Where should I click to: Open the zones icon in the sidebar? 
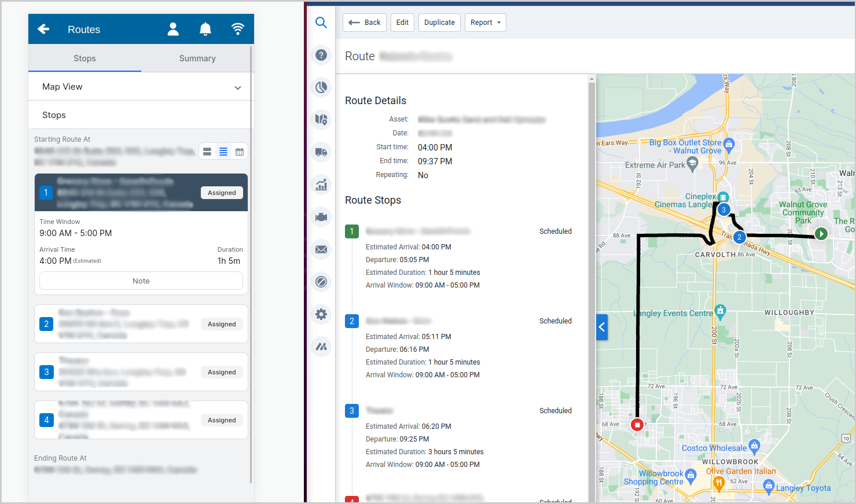coord(321,282)
